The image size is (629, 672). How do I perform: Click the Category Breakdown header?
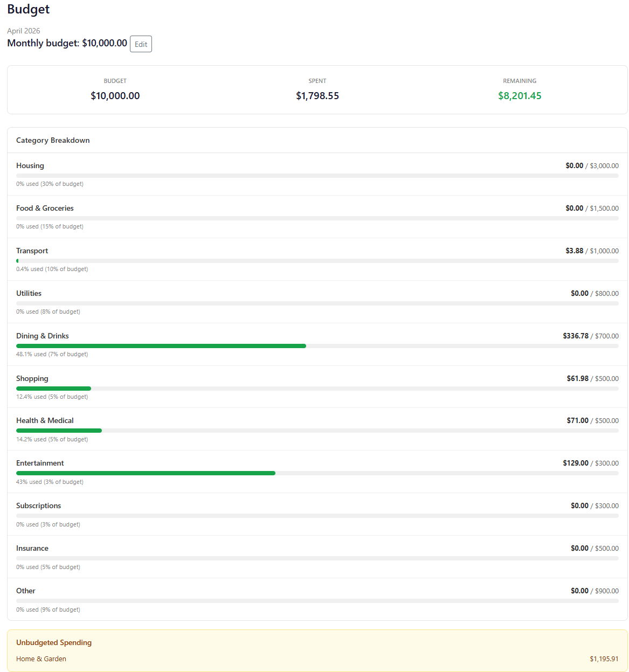point(53,140)
